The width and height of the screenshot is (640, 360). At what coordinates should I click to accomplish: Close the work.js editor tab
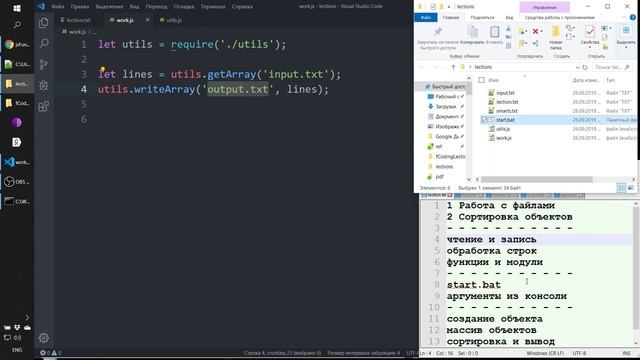147,20
